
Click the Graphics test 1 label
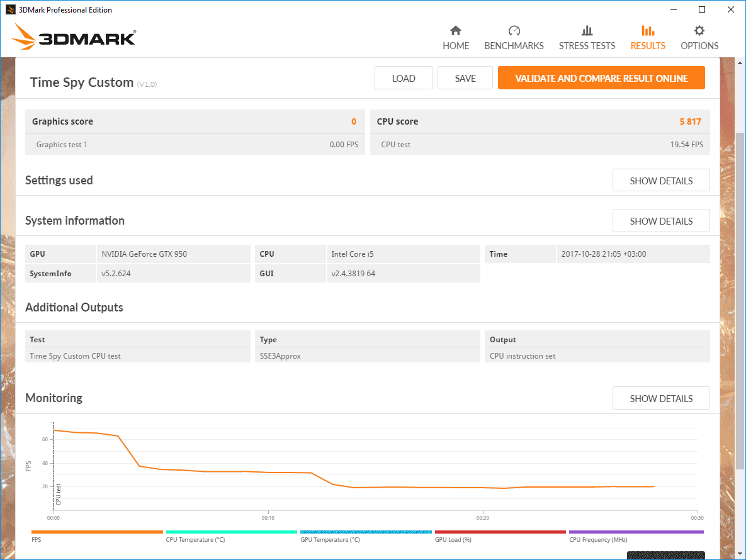(x=62, y=145)
